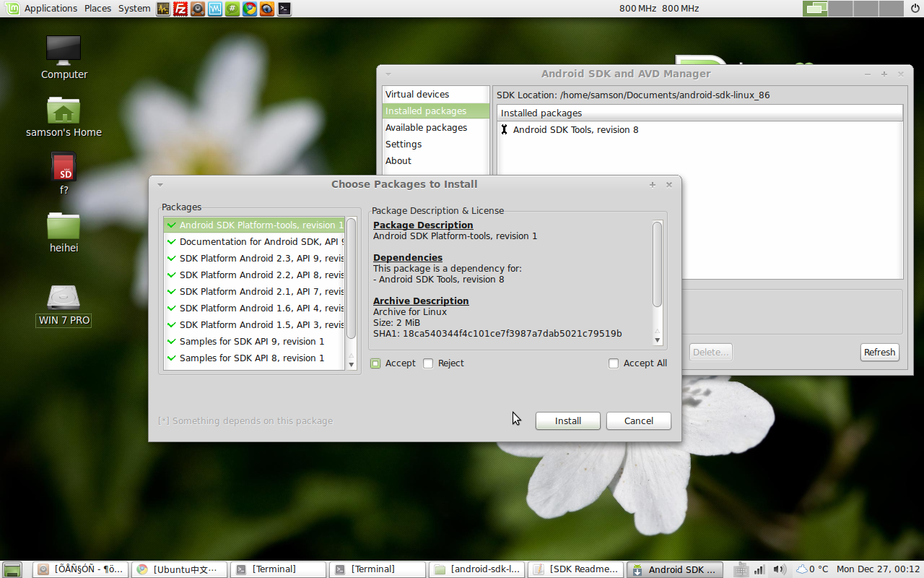
Task: Open the System menu
Action: click(134, 9)
